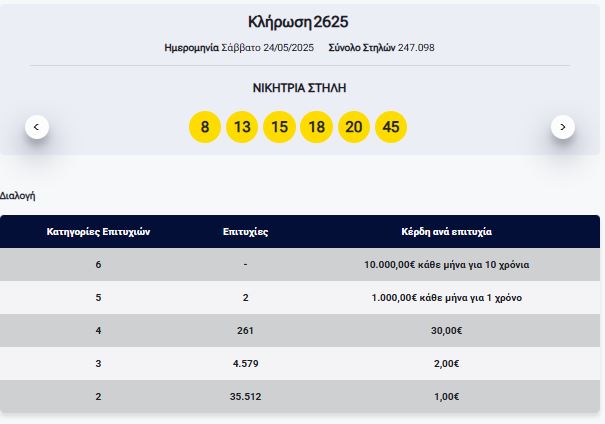Click the Κέρδη ανά επιτυχία column header
The image size is (605, 424).
point(446,231)
